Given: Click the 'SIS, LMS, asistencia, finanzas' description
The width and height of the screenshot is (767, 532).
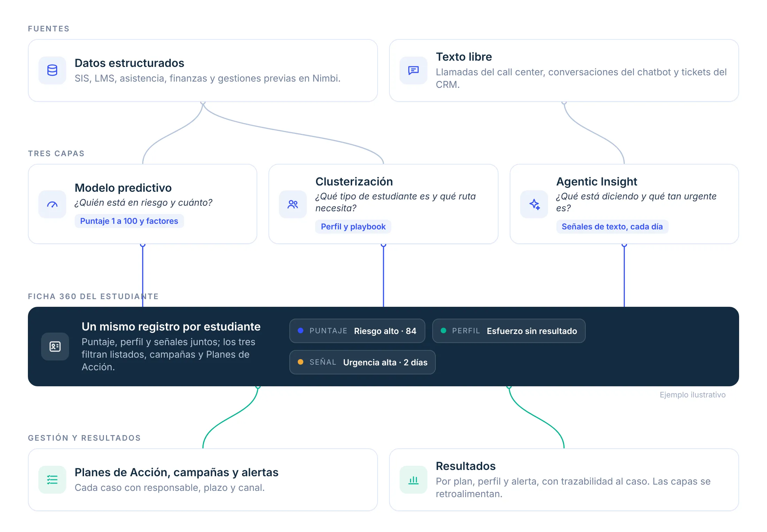Looking at the screenshot, I should [207, 78].
